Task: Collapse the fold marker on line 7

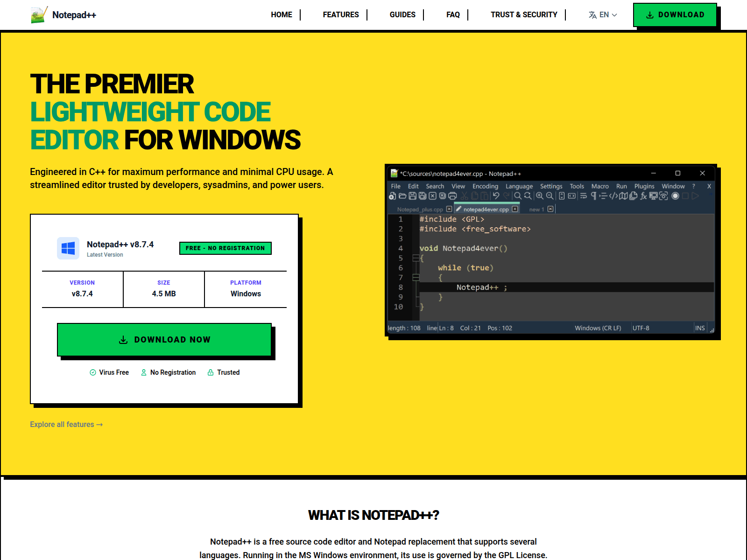Action: (416, 278)
